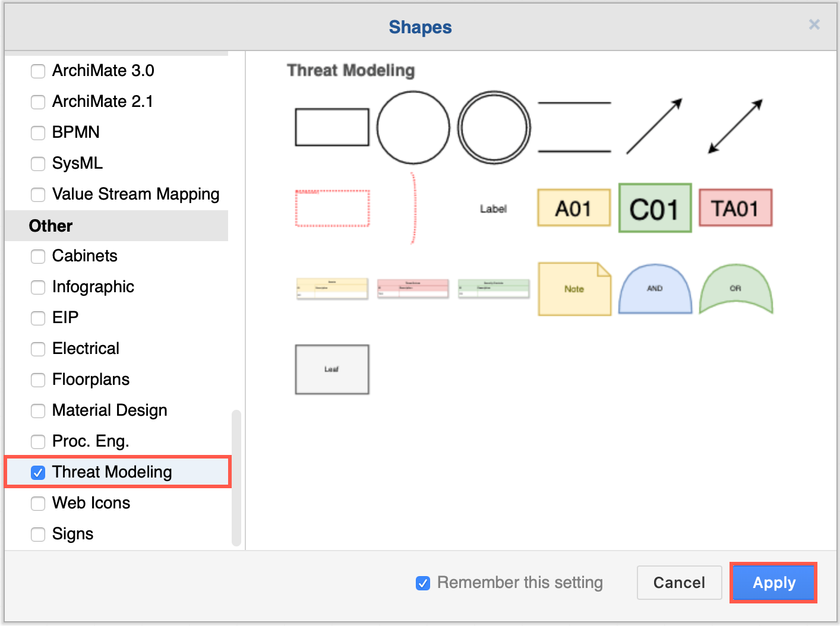Select the red TA01 threat actor shape
This screenshot has width=840, height=626.
pyautogui.click(x=735, y=207)
